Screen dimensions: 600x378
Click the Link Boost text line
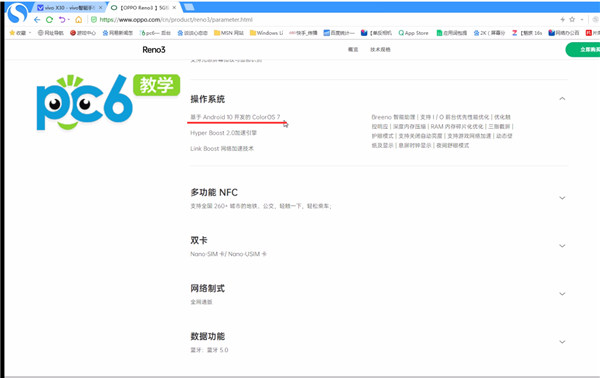222,148
